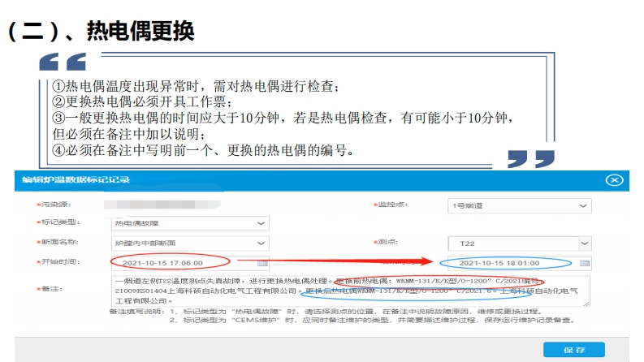Open the 测点 dropdown showing T22
Image resolution: width=644 pixels, height=362 pixels.
click(584, 243)
